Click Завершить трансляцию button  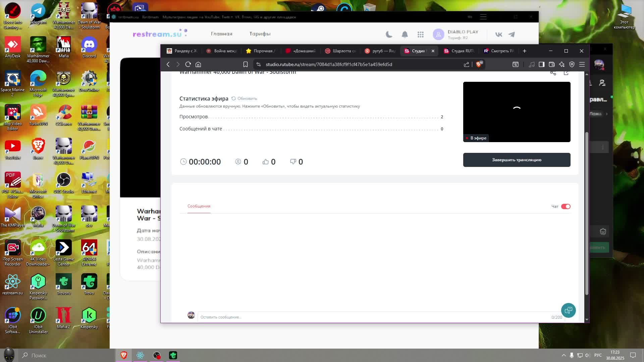pyautogui.click(x=517, y=160)
